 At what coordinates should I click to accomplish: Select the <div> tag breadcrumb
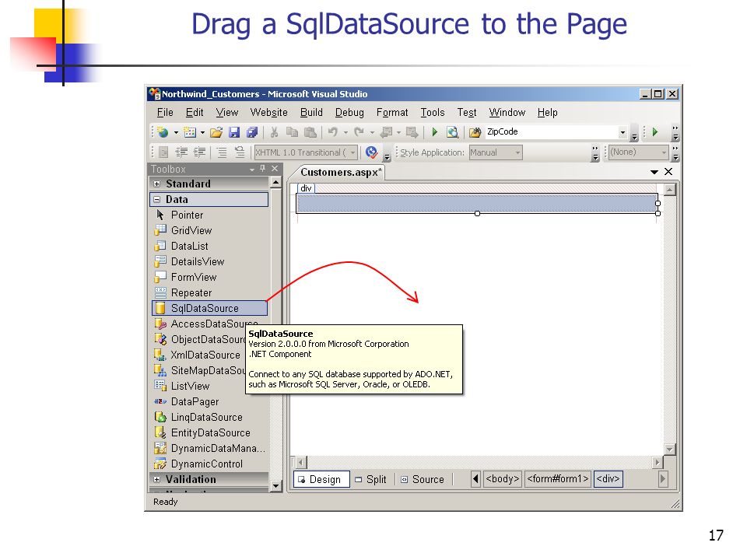click(x=608, y=479)
